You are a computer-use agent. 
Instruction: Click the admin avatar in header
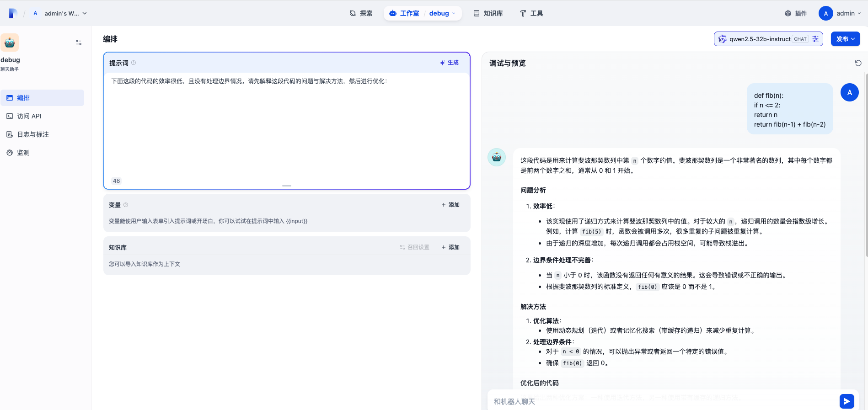coord(826,13)
